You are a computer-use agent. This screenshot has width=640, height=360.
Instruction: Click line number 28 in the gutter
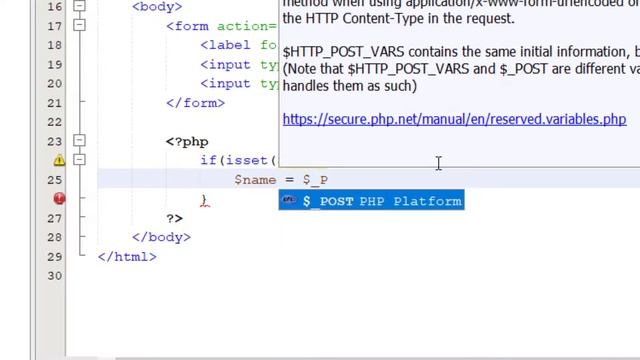click(55, 237)
